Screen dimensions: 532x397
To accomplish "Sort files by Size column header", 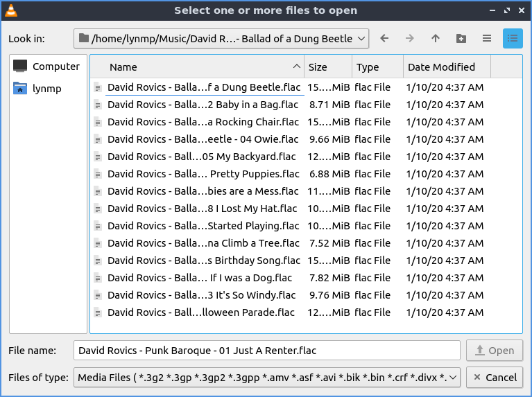I will pyautogui.click(x=327, y=67).
